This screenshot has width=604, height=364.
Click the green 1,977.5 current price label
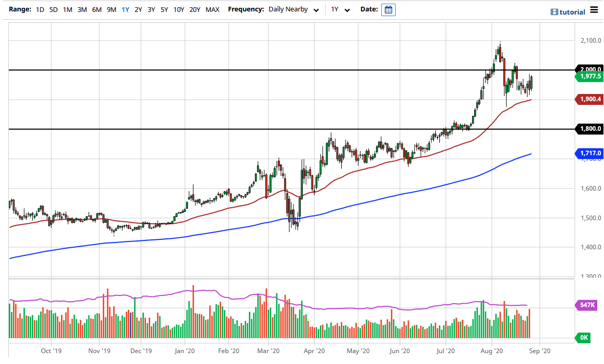click(x=589, y=77)
